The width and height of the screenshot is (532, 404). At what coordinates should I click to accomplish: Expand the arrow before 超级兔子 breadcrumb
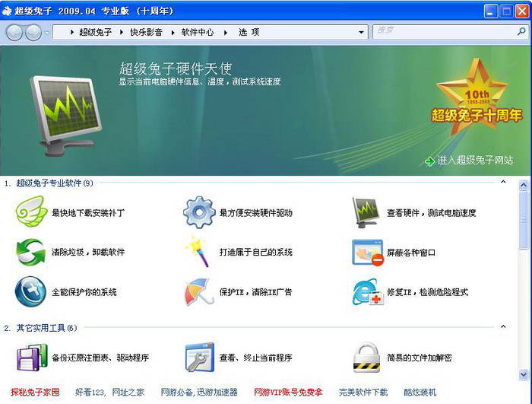[x=72, y=32]
